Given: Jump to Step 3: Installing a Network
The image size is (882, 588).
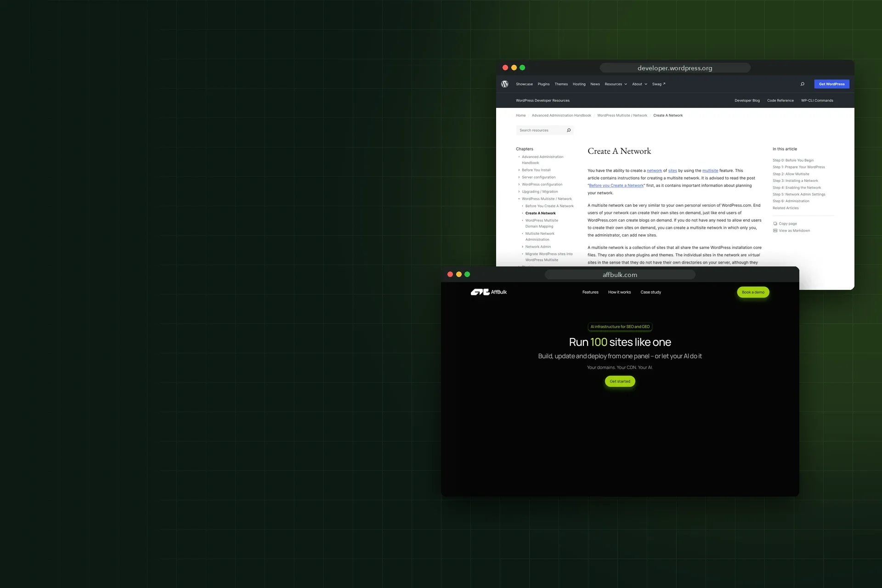Looking at the screenshot, I should pyautogui.click(x=795, y=181).
